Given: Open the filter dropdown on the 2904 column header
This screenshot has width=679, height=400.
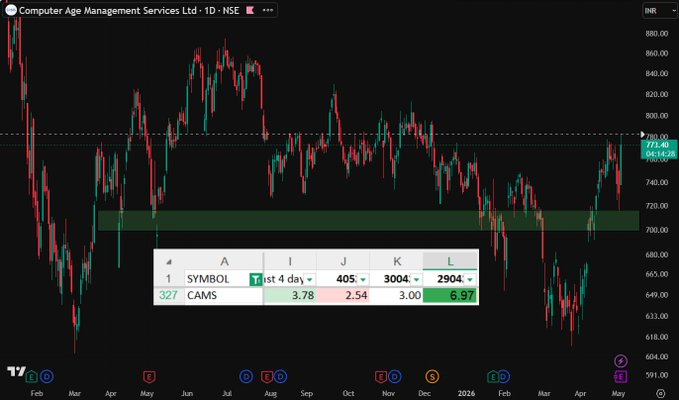Looking at the screenshot, I should pyautogui.click(x=470, y=279).
